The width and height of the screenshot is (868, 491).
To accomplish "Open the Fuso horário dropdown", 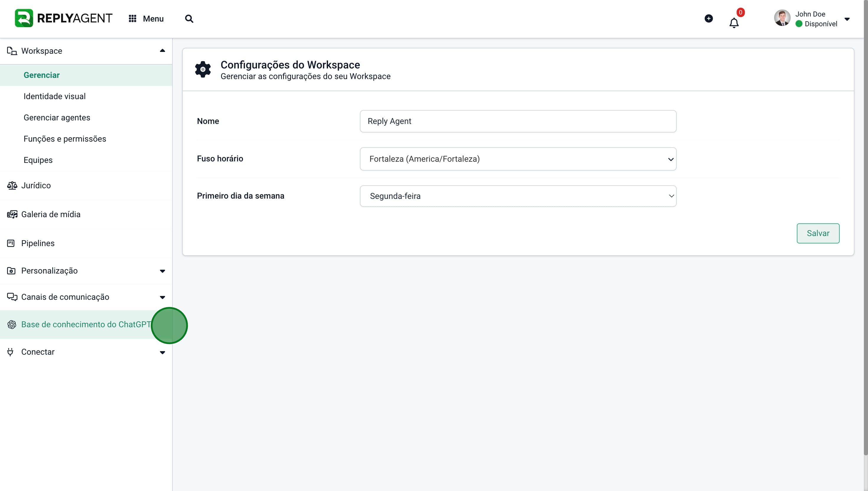I will (518, 159).
